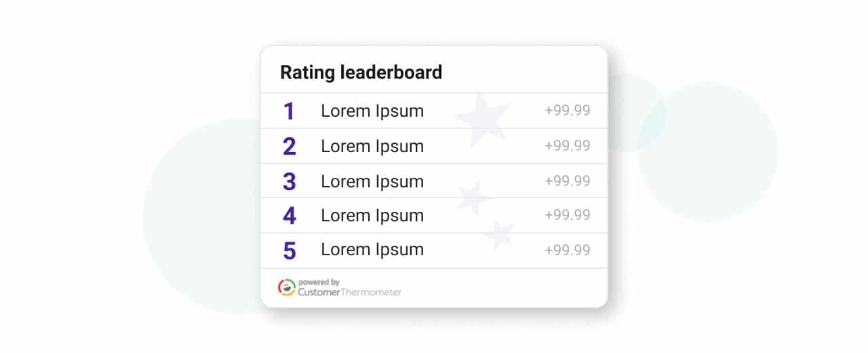Select the purple rank number 3
The height and width of the screenshot is (353, 868).
290,182
